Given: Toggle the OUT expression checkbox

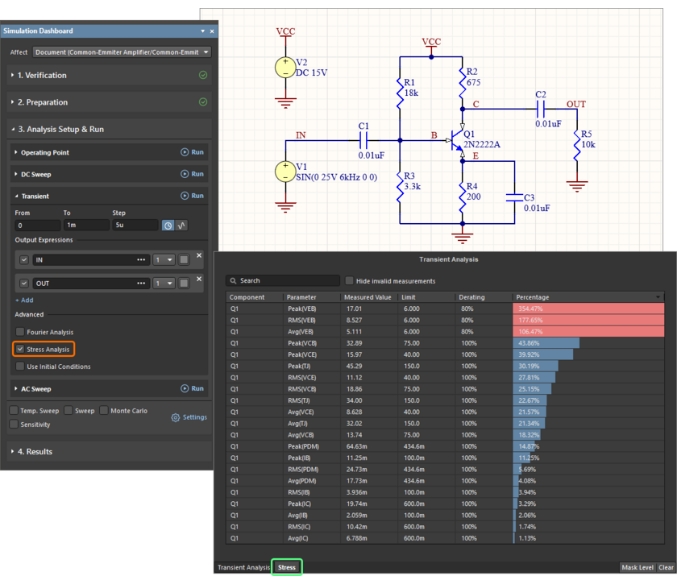Looking at the screenshot, I should tap(24, 283).
